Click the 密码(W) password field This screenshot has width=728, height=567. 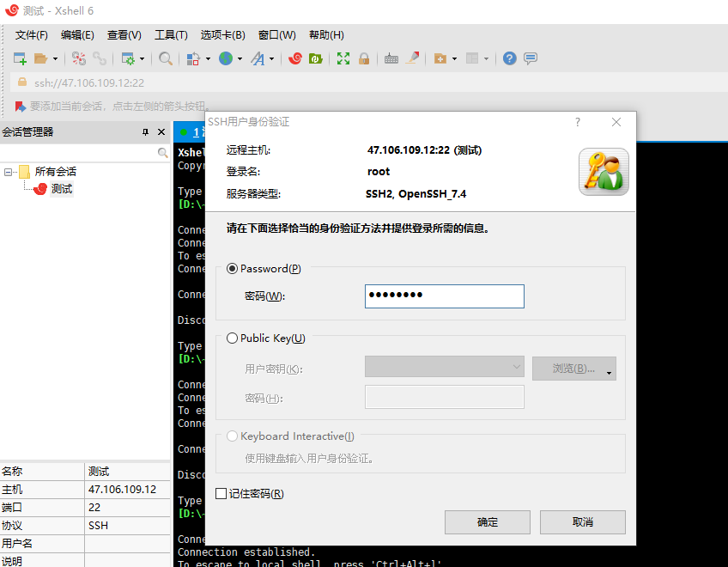tap(445, 296)
